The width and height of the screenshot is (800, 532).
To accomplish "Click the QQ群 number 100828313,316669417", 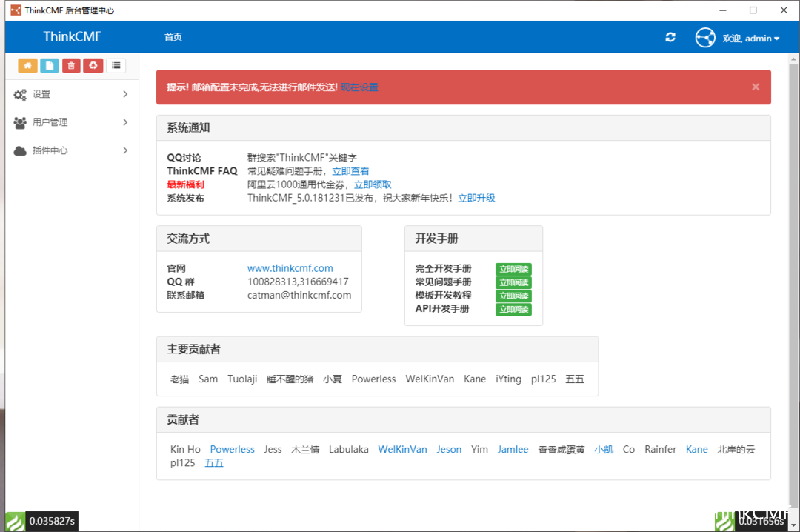I will coord(298,282).
